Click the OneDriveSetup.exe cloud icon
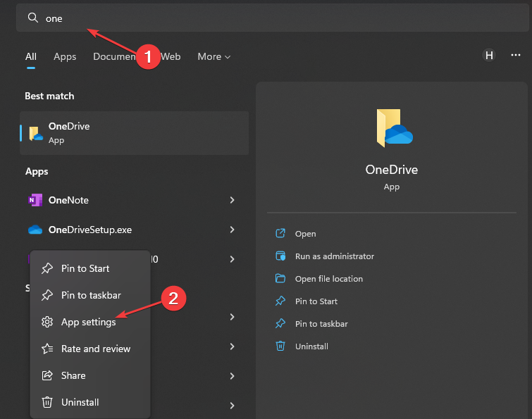This screenshot has width=532, height=419. pyautogui.click(x=35, y=230)
